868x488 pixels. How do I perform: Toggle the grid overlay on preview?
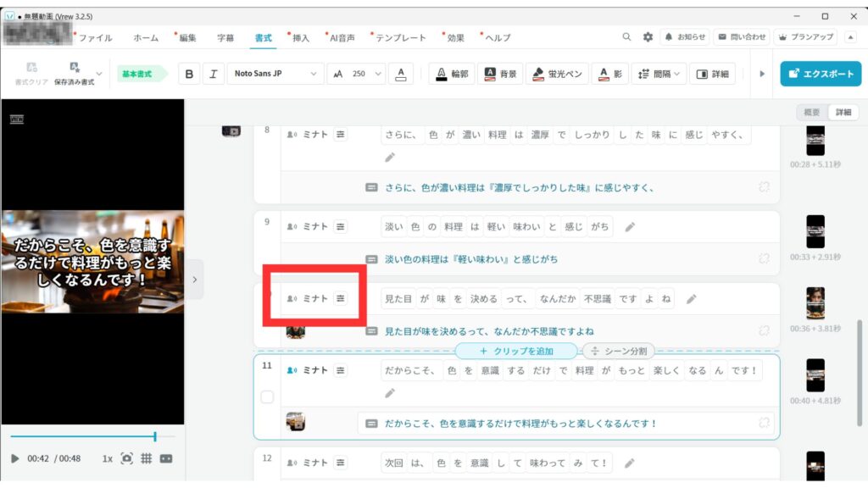pyautogui.click(x=146, y=458)
